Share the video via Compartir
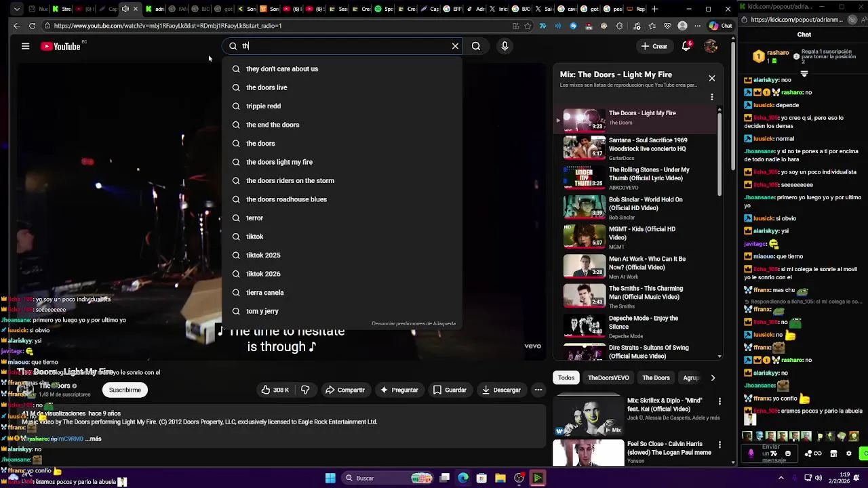Screen dimensions: 868x488 (x=345, y=390)
